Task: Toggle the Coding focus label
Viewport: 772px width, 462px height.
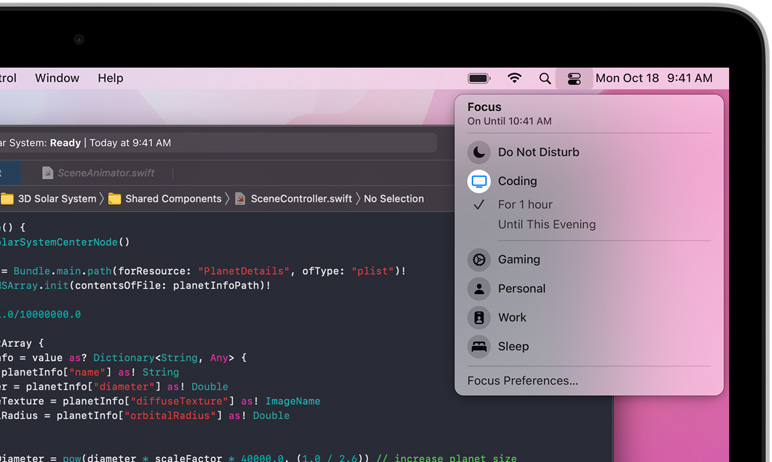Action: (x=517, y=181)
